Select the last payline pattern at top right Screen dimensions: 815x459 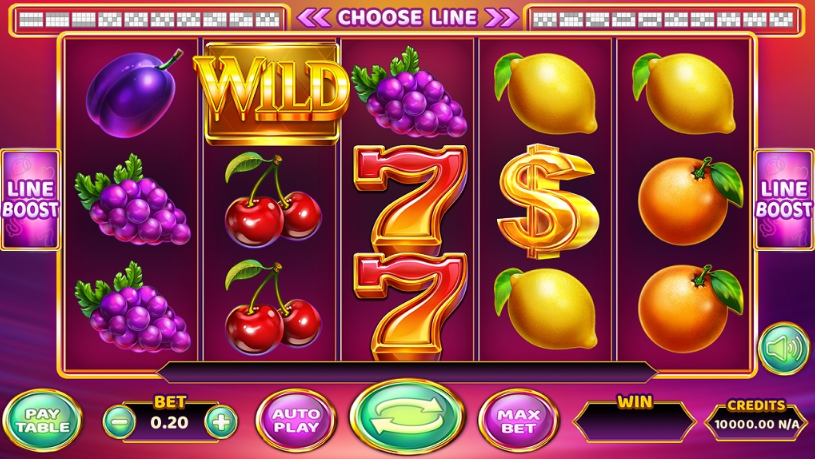coord(781,20)
